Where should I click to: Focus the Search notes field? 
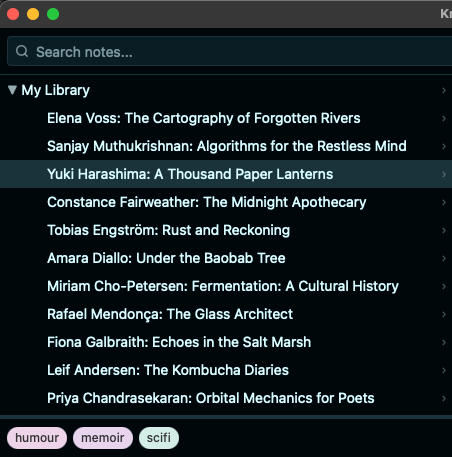[230, 51]
